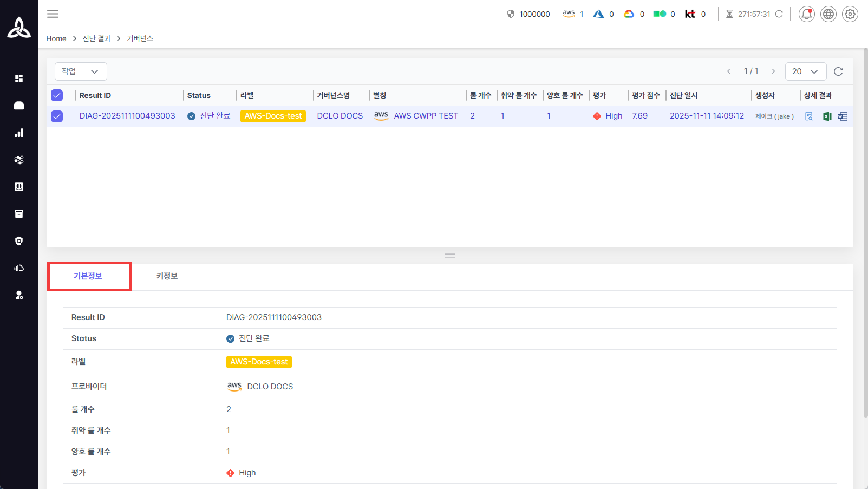
Task: Switch to the 키정보 tab
Action: pos(167,276)
